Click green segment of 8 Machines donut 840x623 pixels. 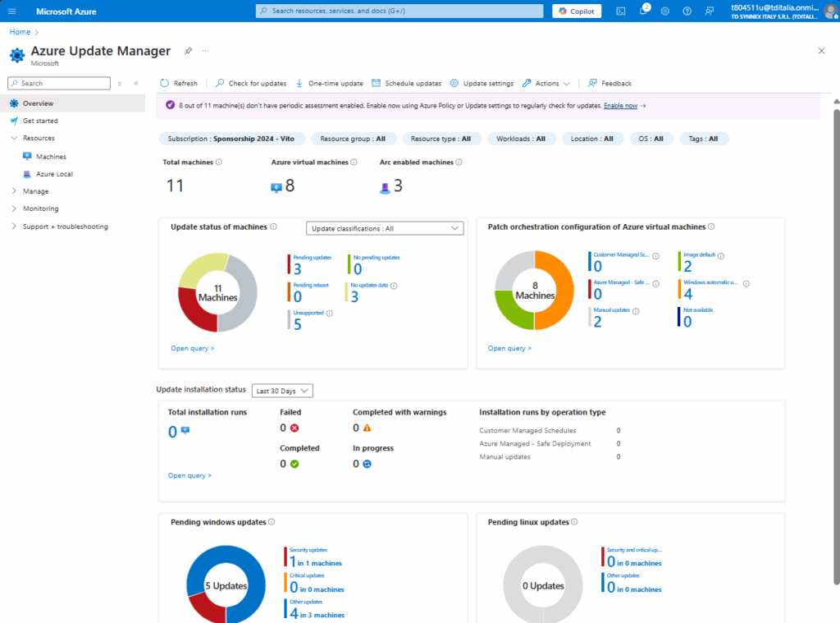tap(512, 312)
